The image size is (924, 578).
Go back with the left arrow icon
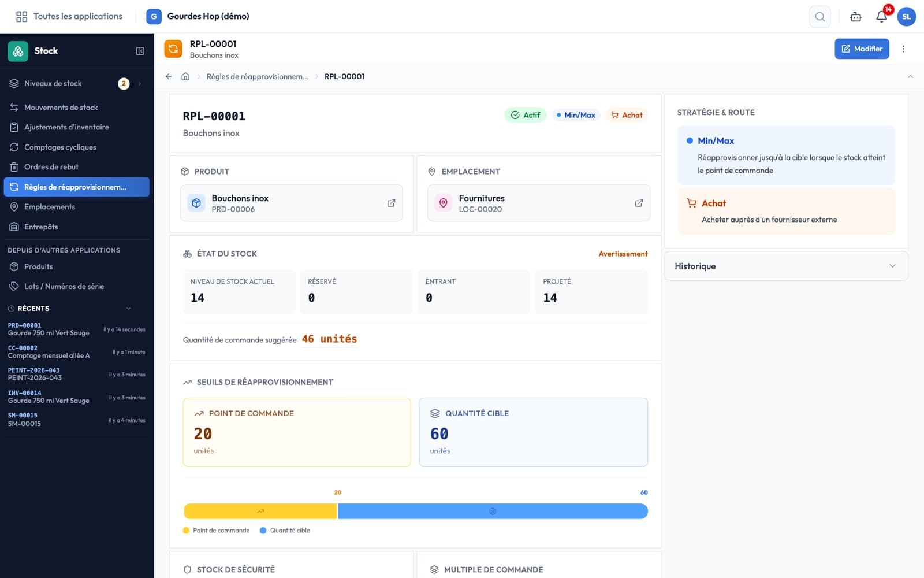point(169,76)
